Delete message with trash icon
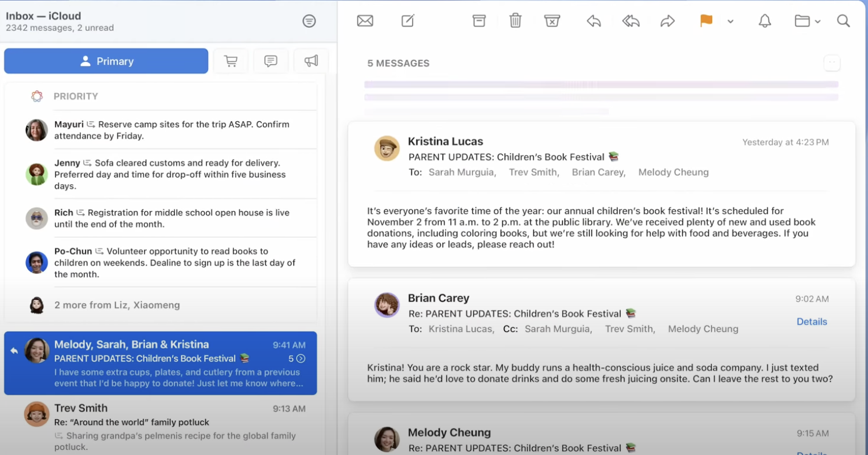868x455 pixels. pyautogui.click(x=515, y=21)
